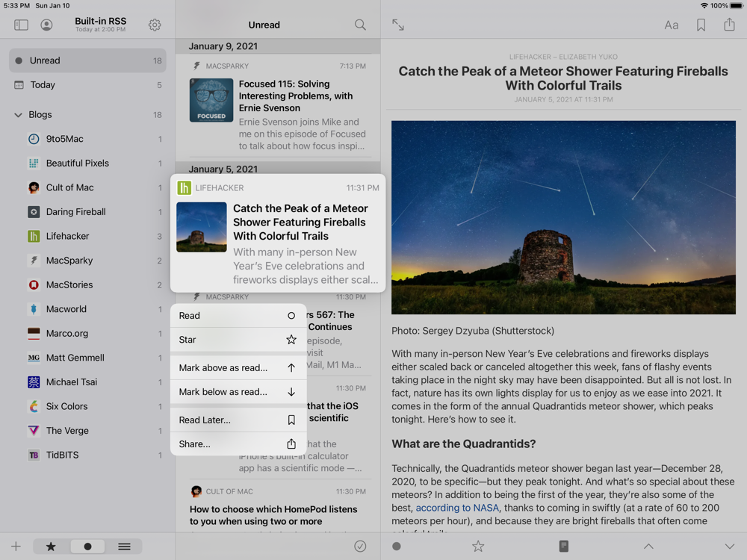Show starred articles filter
The height and width of the screenshot is (560, 747).
[x=51, y=547]
